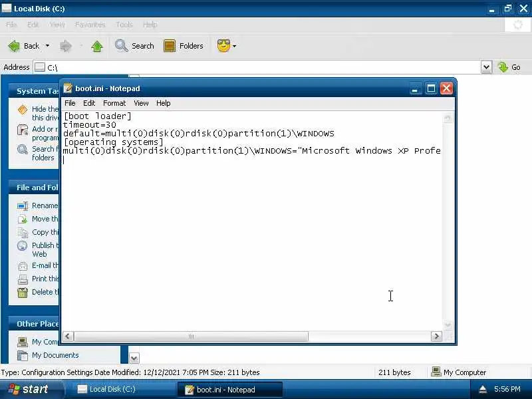Viewport: 532px width, 399px height.
Task: Open Explorer Favorites menu
Action: click(90, 25)
